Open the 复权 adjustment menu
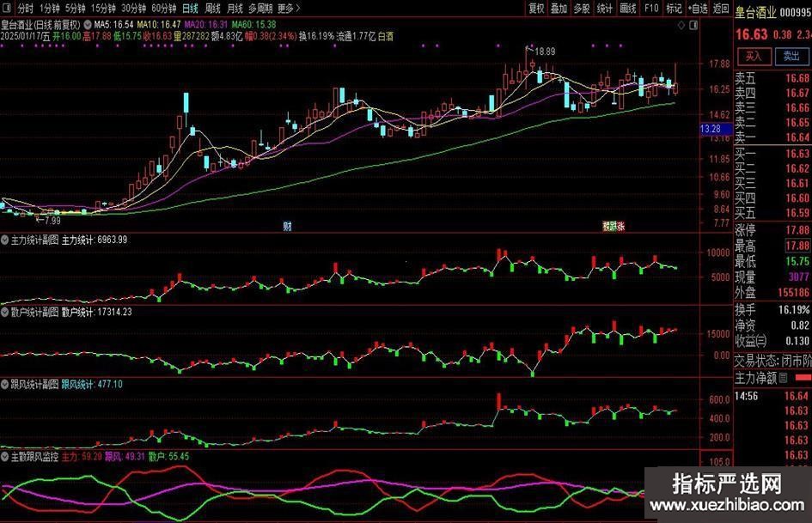Viewport: 812px width, 523px height. click(536, 9)
